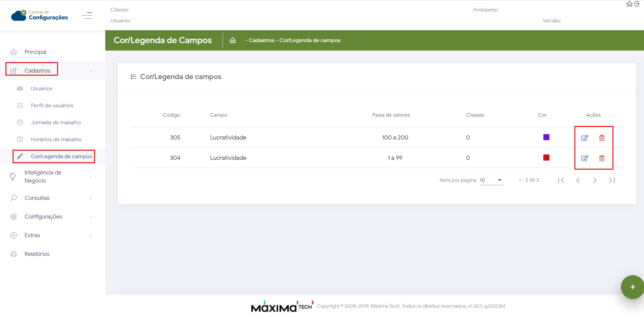Click the Central de Configurações logo

point(39,15)
